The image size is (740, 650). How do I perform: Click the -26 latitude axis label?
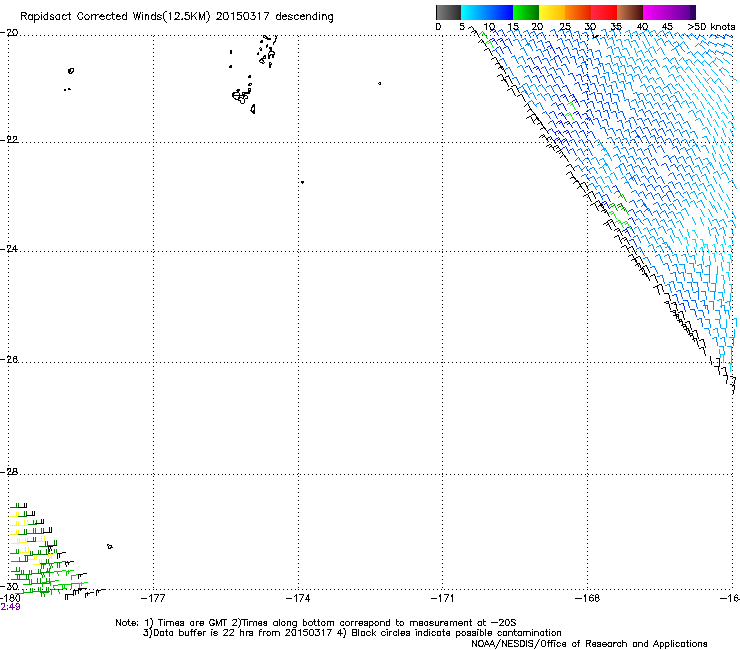coord(9,360)
